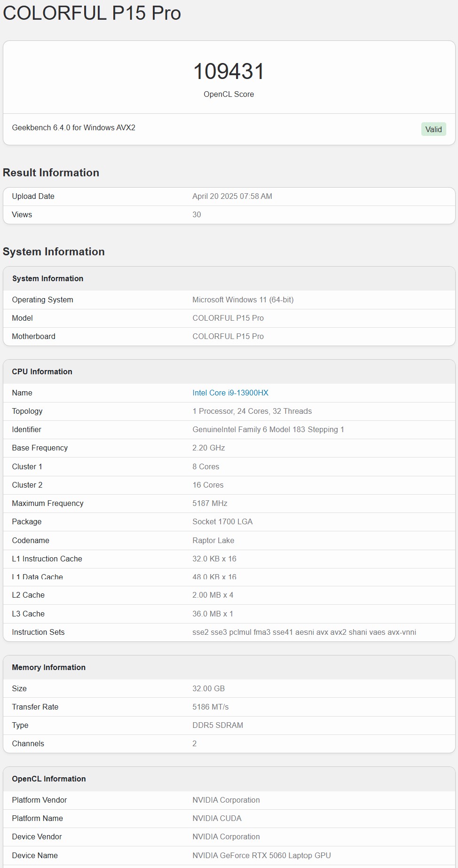
Task: Open the Intel Core i9-13900HX link
Action: click(x=230, y=393)
